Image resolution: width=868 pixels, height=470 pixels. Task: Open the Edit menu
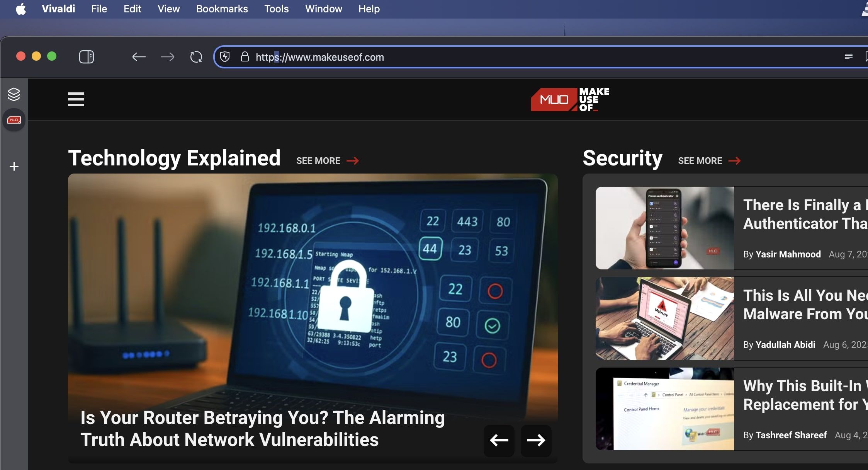132,9
